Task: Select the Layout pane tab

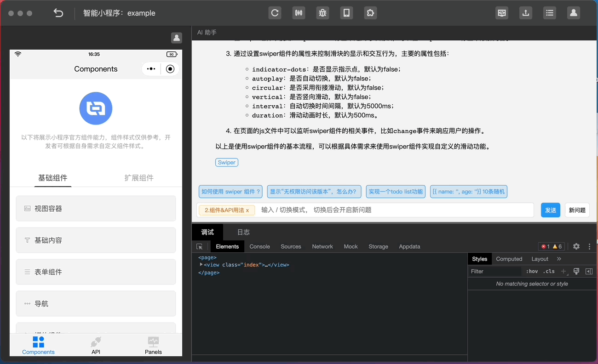Action: pyautogui.click(x=540, y=259)
